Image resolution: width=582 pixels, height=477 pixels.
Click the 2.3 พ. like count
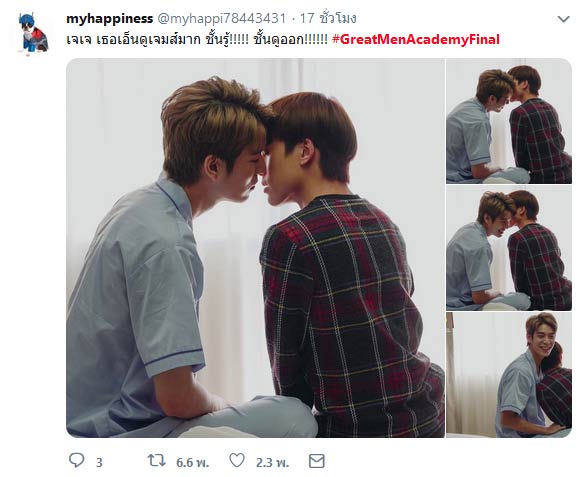(x=272, y=463)
